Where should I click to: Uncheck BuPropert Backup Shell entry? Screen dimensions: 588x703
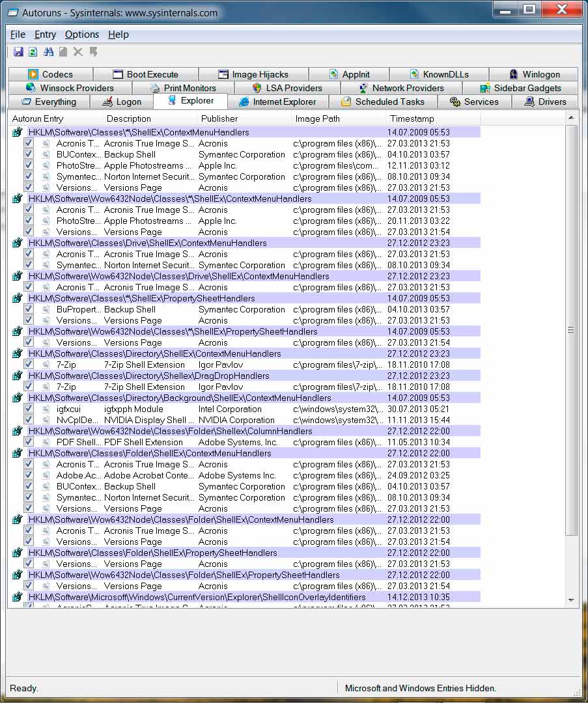point(28,309)
